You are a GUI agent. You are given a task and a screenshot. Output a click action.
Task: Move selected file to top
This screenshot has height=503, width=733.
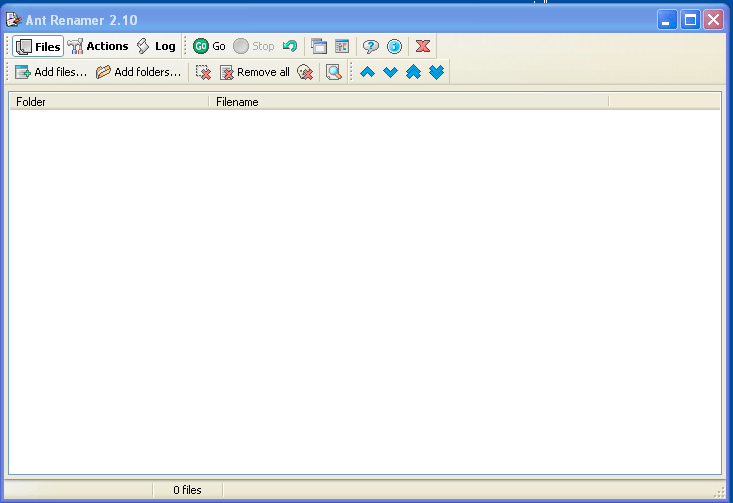[x=413, y=72]
